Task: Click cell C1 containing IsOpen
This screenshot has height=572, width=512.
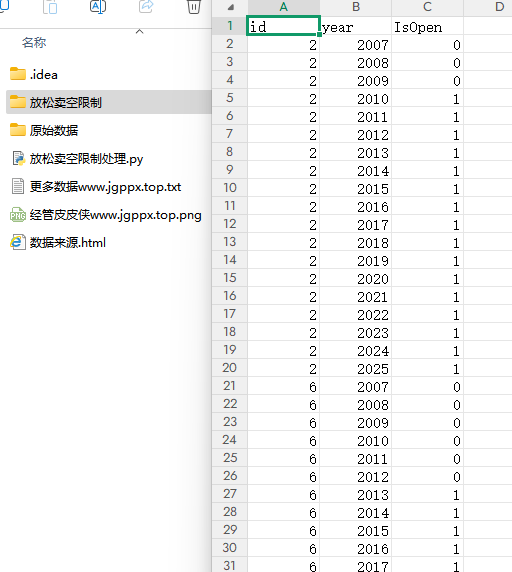Action: pos(427,26)
